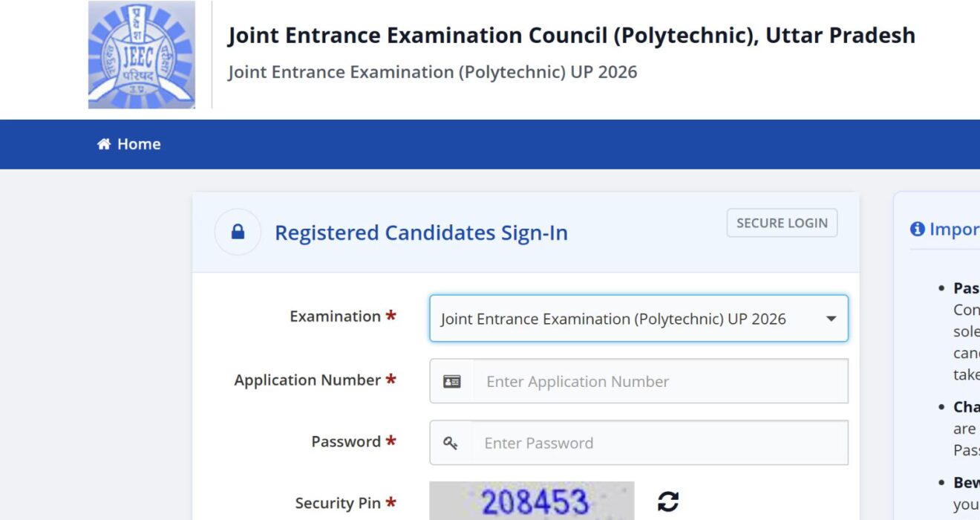Click the caret arrow in Examination selector
The width and height of the screenshot is (980, 520).
coord(831,319)
